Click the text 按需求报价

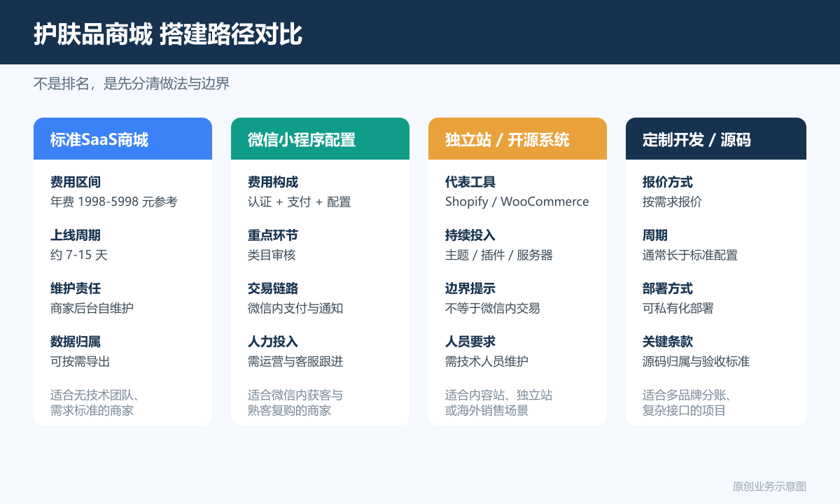point(672,202)
